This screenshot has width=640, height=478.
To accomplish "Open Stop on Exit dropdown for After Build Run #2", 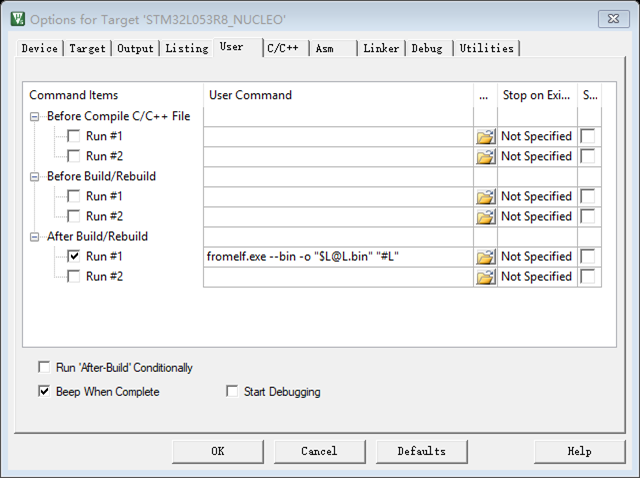I will (537, 277).
